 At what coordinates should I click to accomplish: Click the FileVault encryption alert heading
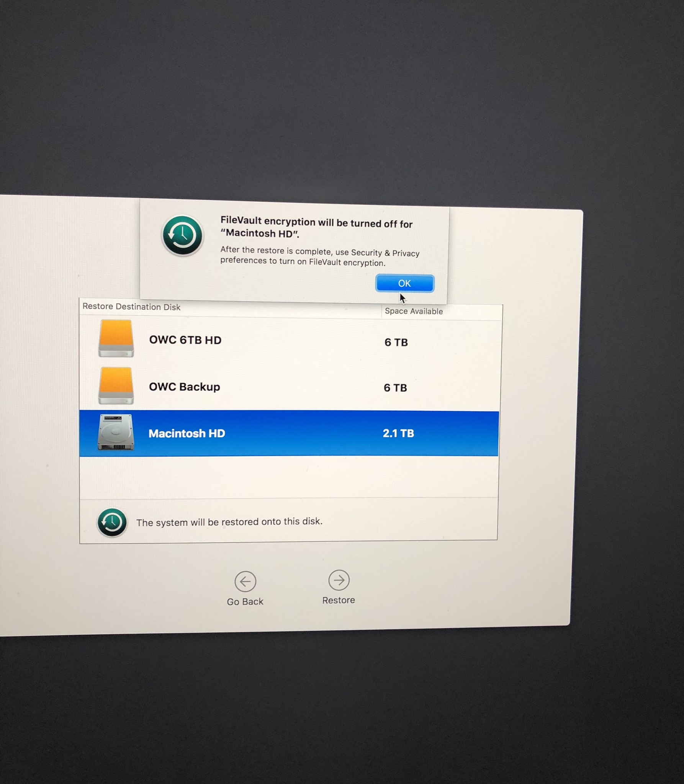(x=316, y=227)
